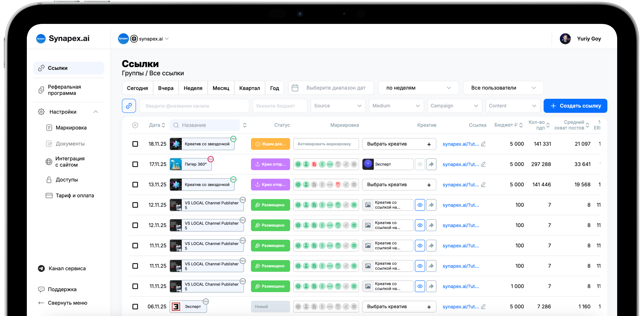Open the Source dropdown
The height and width of the screenshot is (316, 644).
(x=338, y=106)
